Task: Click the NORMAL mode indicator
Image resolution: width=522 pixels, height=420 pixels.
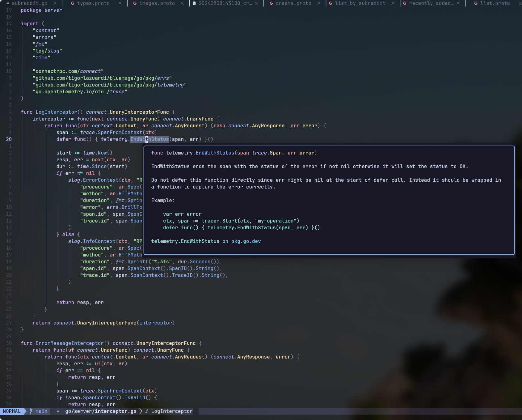Action: (12, 411)
